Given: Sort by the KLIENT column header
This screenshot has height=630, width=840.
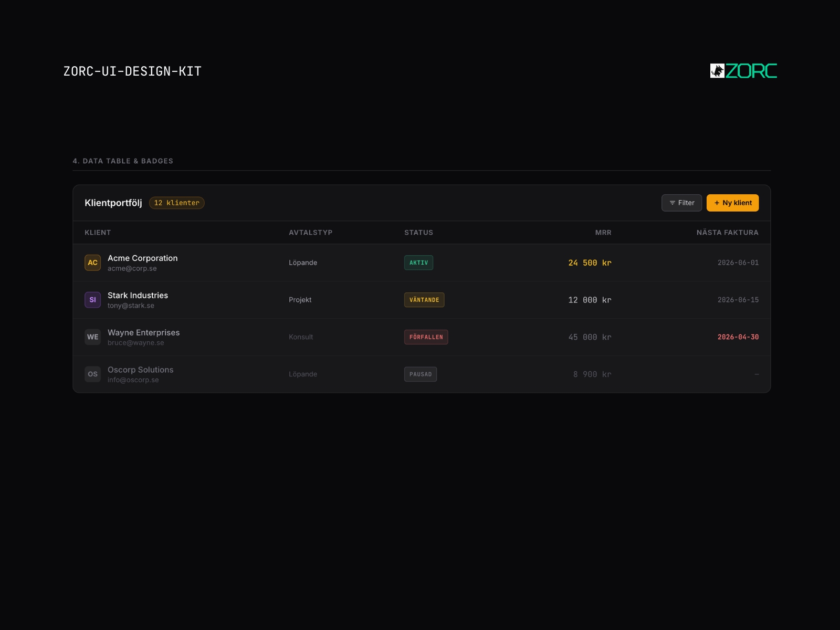Looking at the screenshot, I should click(x=98, y=233).
